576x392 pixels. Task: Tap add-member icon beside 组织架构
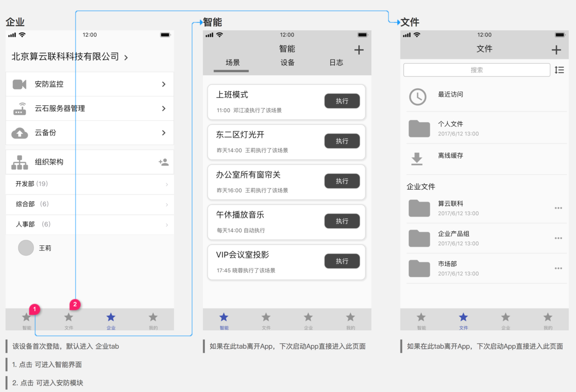click(164, 162)
